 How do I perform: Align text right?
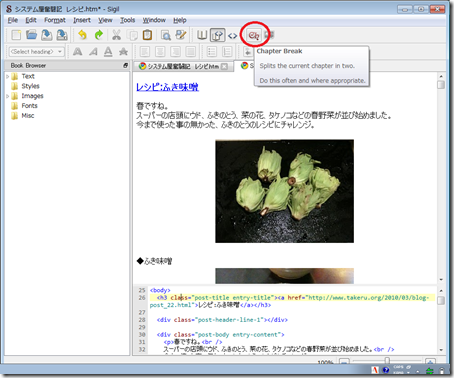[175, 52]
